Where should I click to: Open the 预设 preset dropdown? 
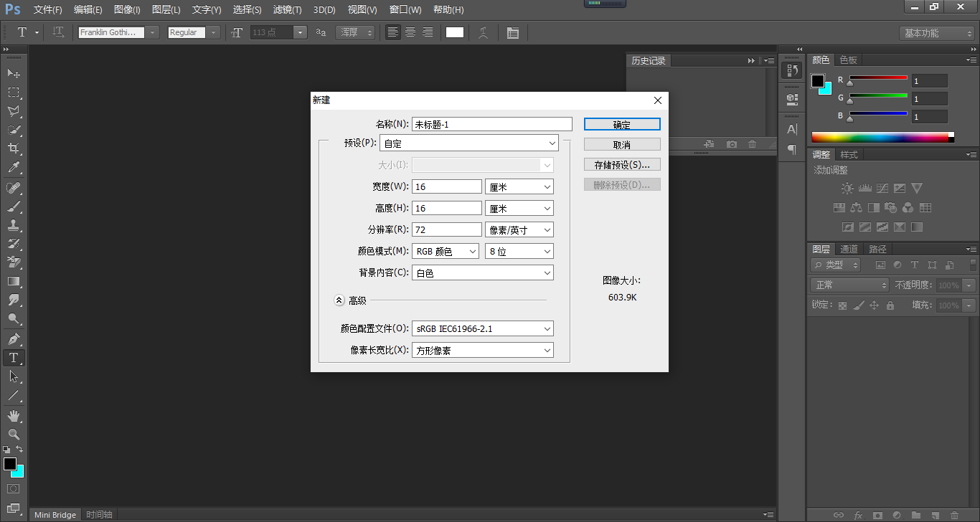click(x=469, y=143)
